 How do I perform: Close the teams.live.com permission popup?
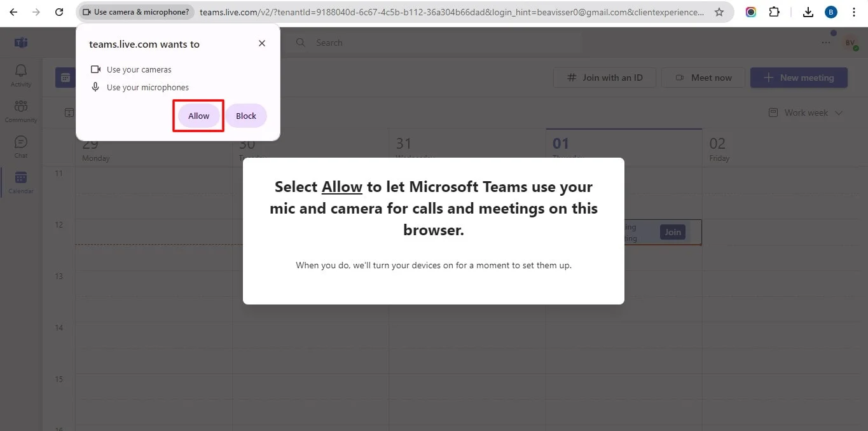point(262,43)
